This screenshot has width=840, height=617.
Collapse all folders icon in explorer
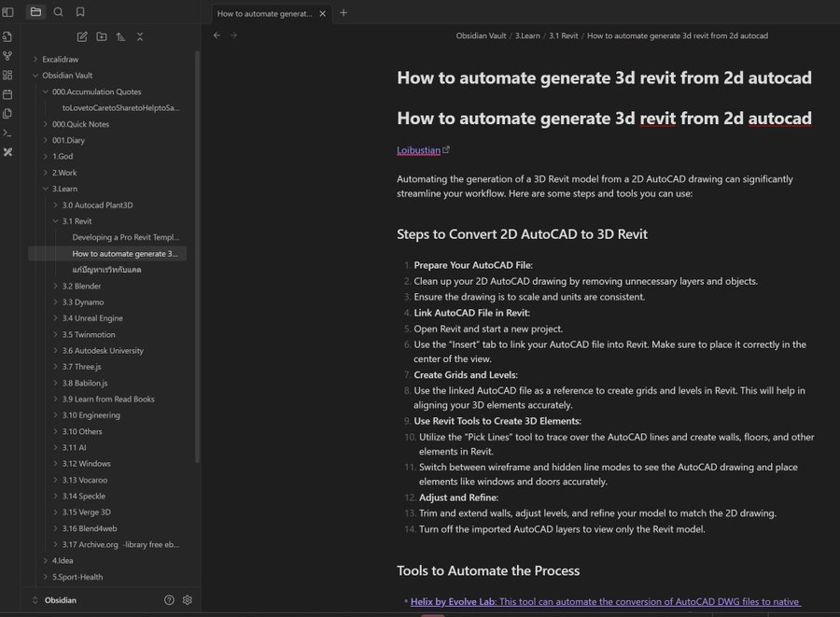click(x=140, y=36)
